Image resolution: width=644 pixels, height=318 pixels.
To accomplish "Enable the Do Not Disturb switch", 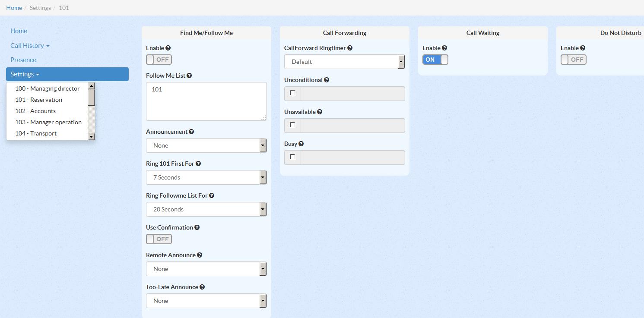I will 574,60.
